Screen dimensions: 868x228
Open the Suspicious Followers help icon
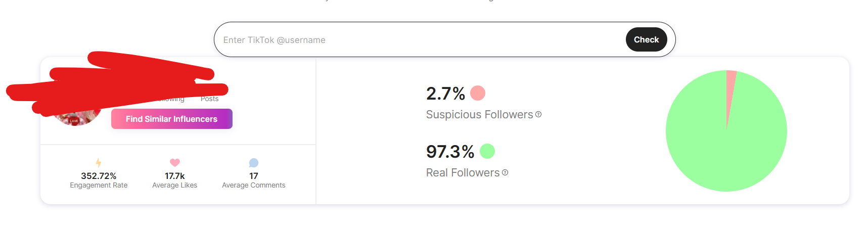click(x=538, y=114)
